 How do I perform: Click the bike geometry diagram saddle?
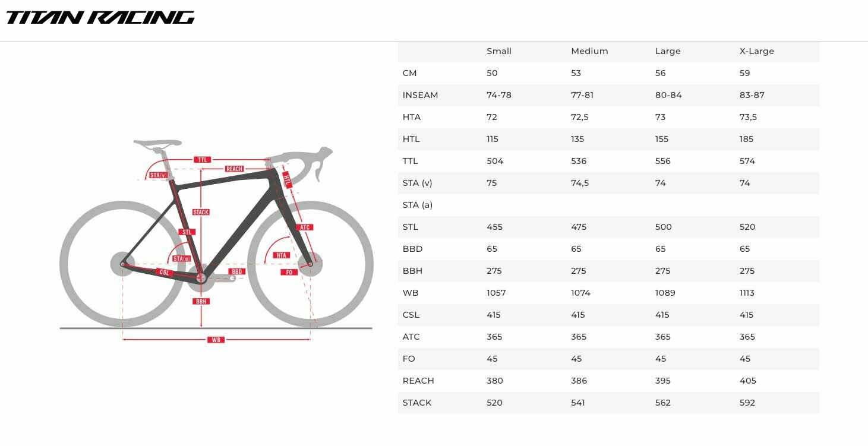point(157,143)
